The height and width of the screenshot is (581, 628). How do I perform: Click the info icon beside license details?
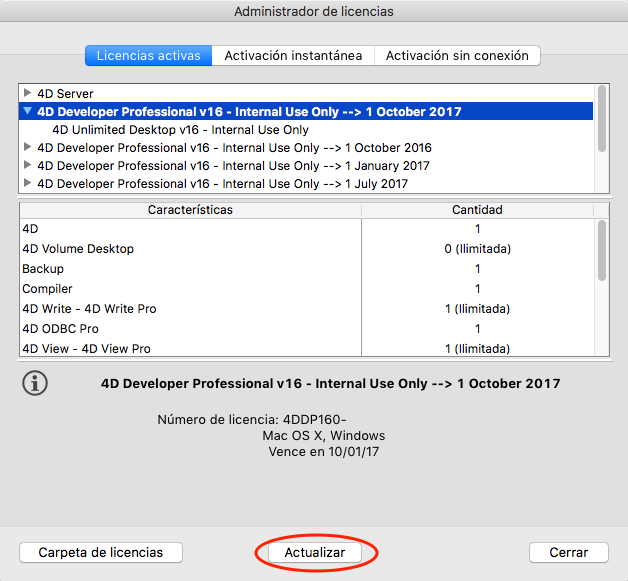coord(35,383)
